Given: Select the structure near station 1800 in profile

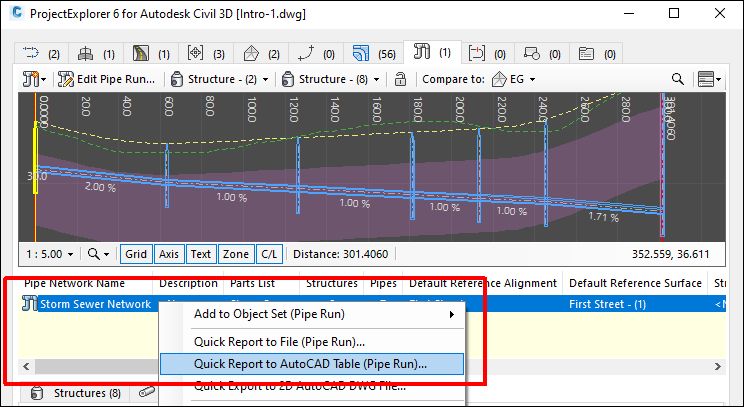Looking at the screenshot, I should coord(412,176).
